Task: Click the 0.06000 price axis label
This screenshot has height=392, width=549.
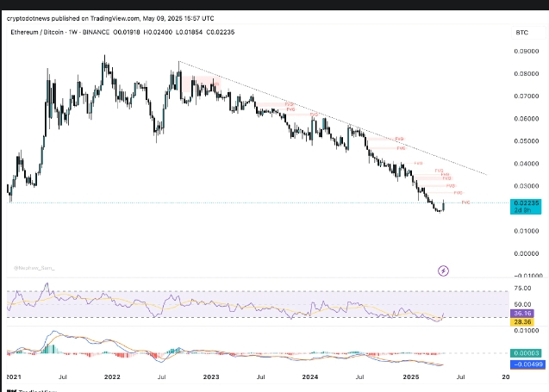Action: [527, 119]
